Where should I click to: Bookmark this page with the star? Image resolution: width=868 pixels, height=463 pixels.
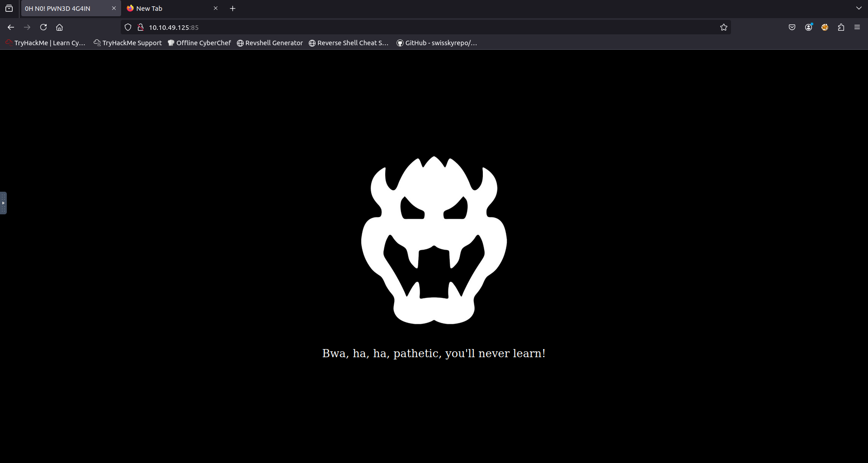click(723, 27)
